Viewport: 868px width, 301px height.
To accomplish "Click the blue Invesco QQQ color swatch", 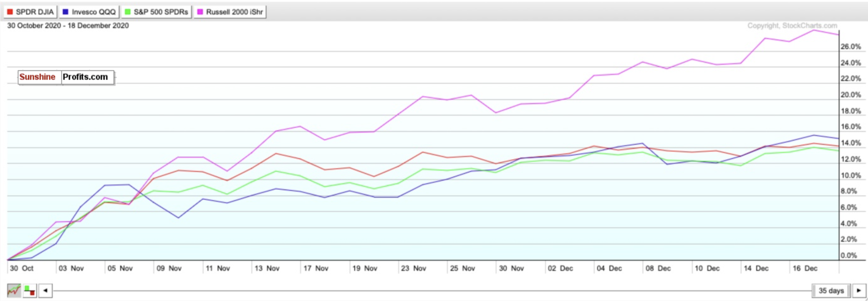I will click(x=65, y=12).
